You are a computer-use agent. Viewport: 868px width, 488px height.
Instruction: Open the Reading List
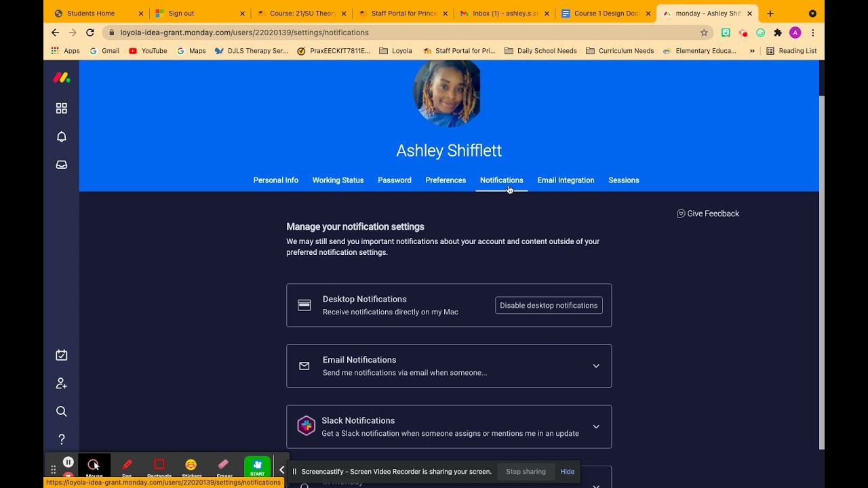pyautogui.click(x=791, y=51)
